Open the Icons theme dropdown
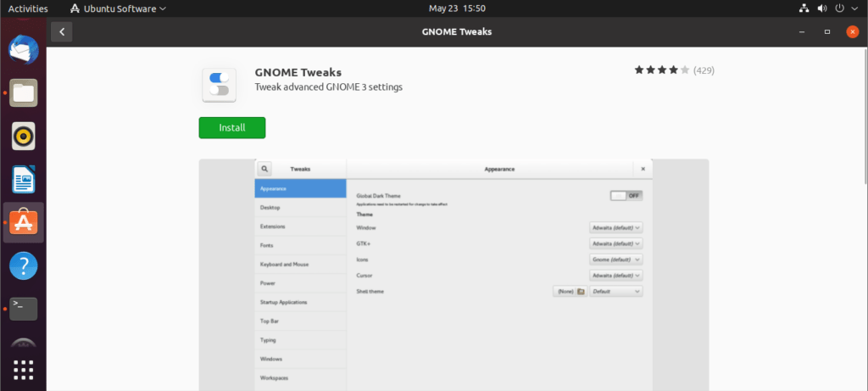Image resolution: width=868 pixels, height=391 pixels. point(616,260)
